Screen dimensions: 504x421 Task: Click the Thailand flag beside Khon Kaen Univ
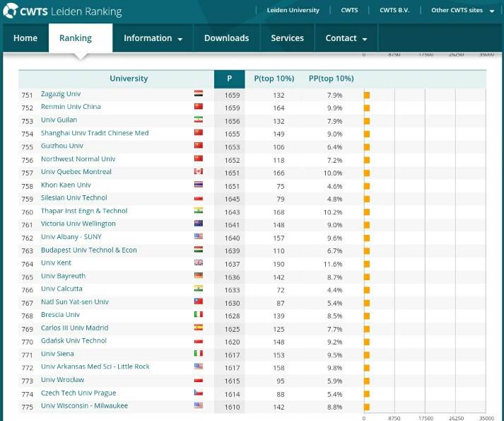tap(199, 185)
